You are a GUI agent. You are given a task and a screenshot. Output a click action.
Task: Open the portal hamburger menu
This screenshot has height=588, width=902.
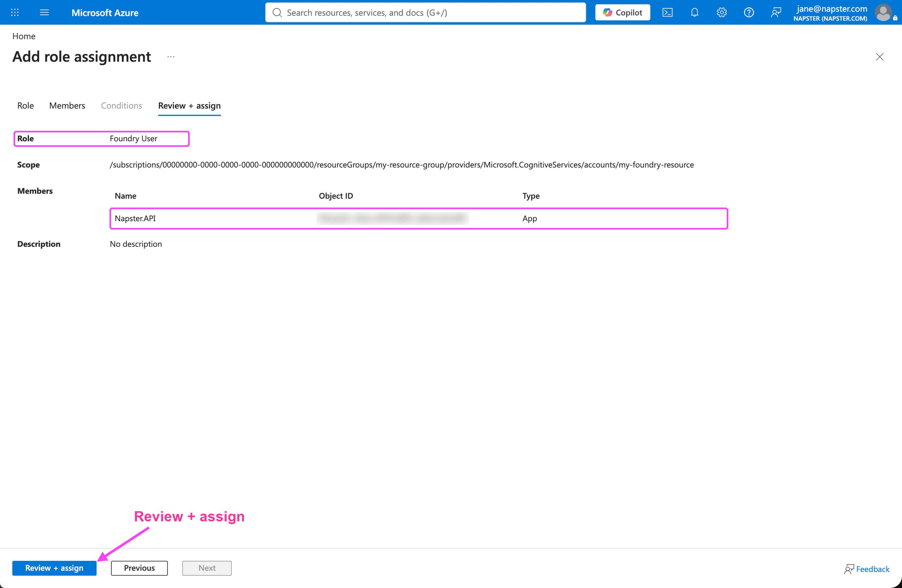44,13
